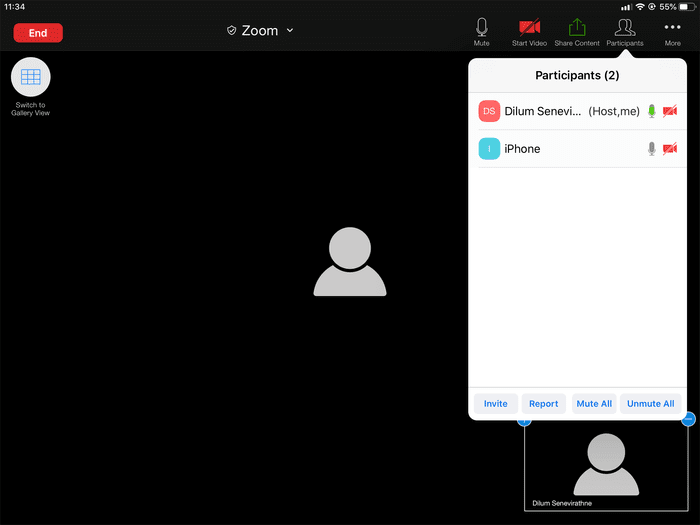Toggle the Participants panel button
The height and width of the screenshot is (525, 700).
tap(625, 32)
